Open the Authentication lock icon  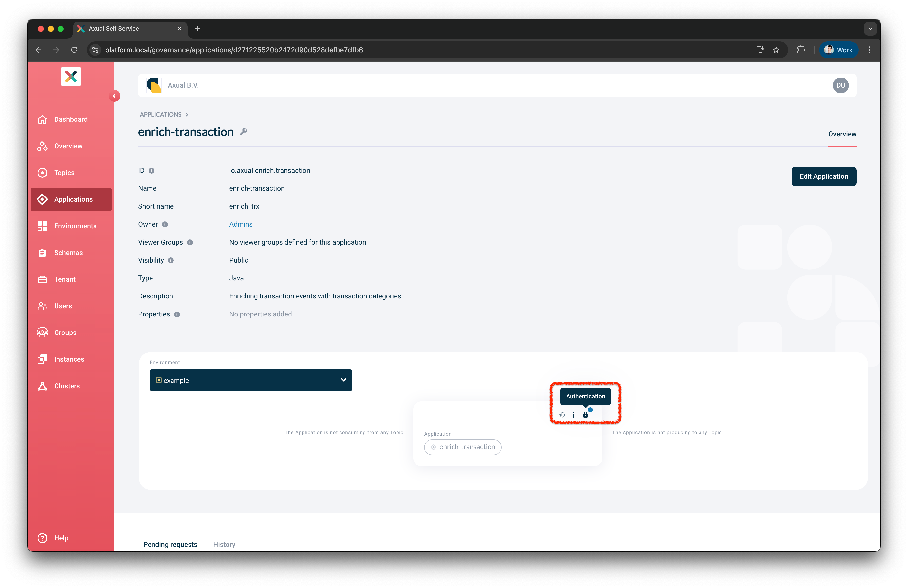[x=586, y=415]
